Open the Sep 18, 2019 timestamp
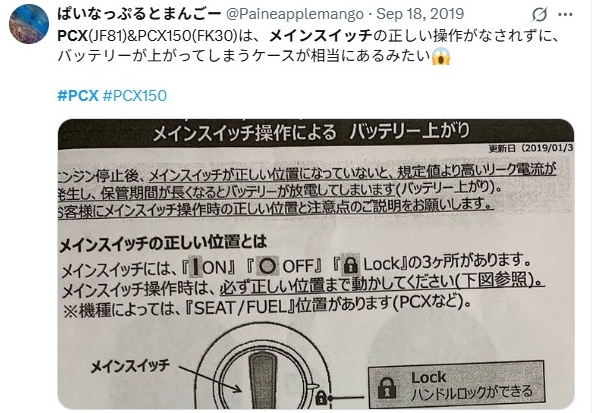 [x=420, y=14]
